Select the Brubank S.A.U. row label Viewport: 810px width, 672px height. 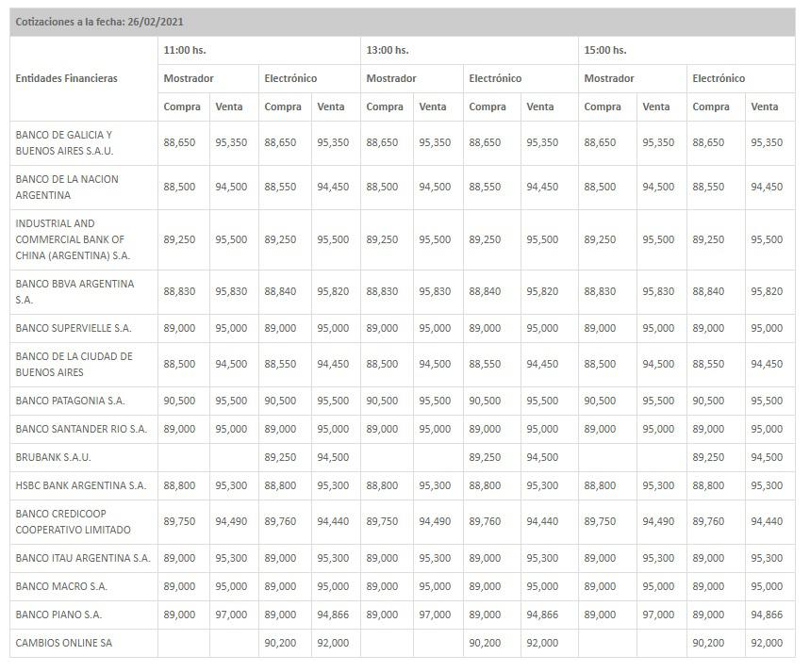[53, 457]
